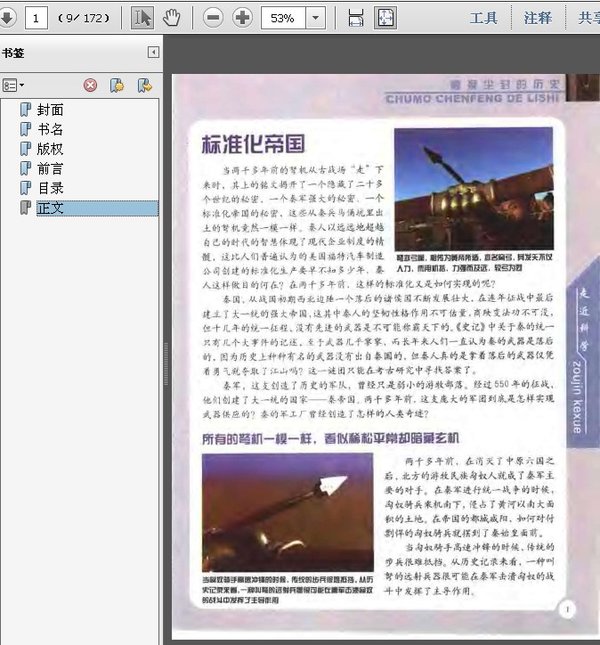Open the 注释 comment pane

tap(537, 18)
